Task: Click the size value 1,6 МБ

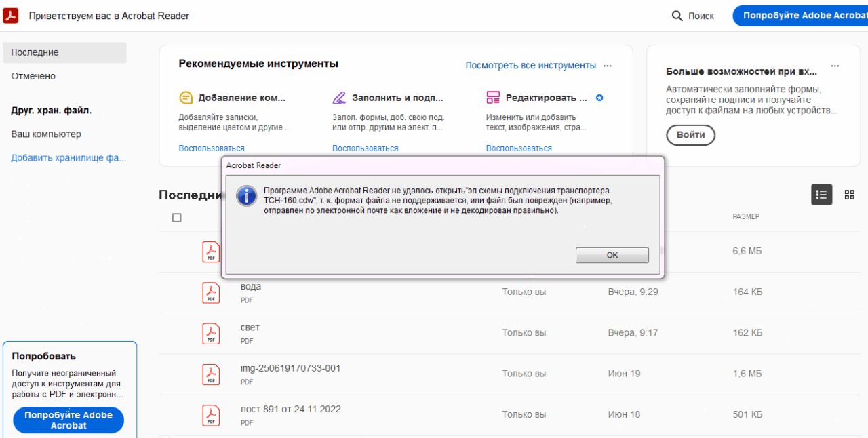Action: (x=747, y=373)
